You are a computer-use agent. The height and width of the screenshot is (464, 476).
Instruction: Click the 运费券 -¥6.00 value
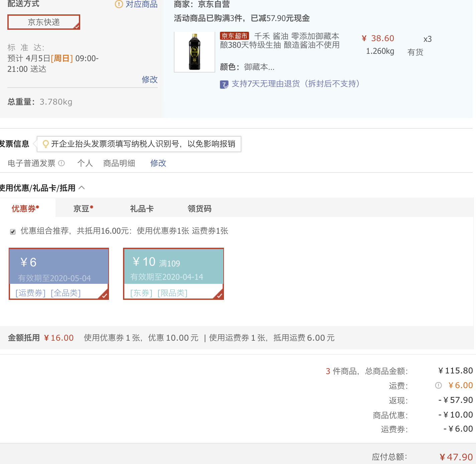pos(458,429)
